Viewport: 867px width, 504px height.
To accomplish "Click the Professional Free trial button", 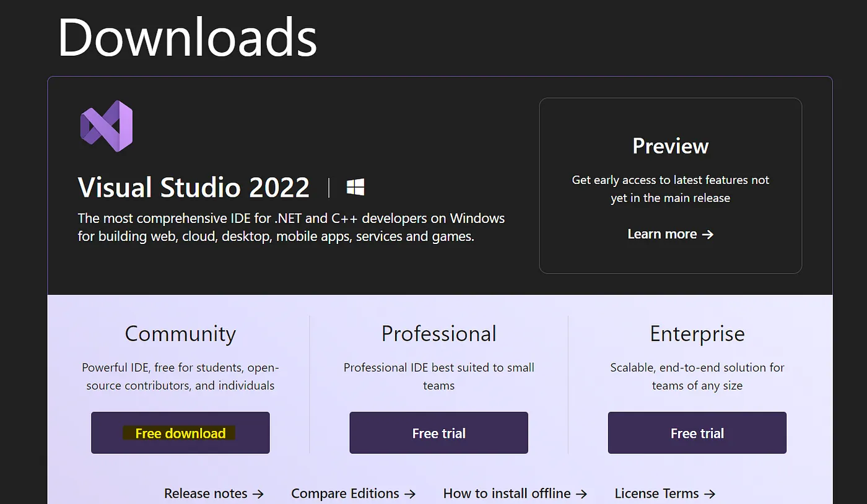I will [438, 433].
